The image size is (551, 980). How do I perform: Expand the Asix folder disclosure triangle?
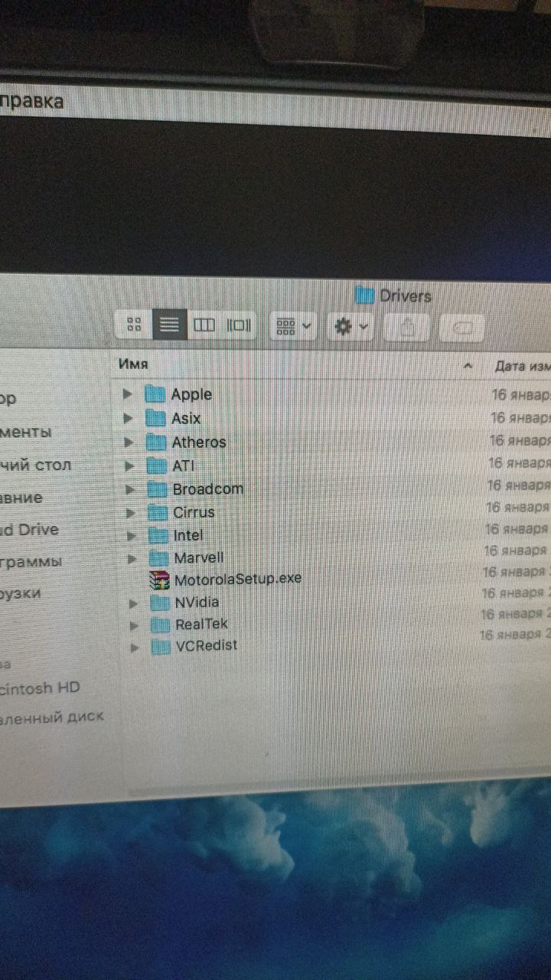(x=129, y=418)
